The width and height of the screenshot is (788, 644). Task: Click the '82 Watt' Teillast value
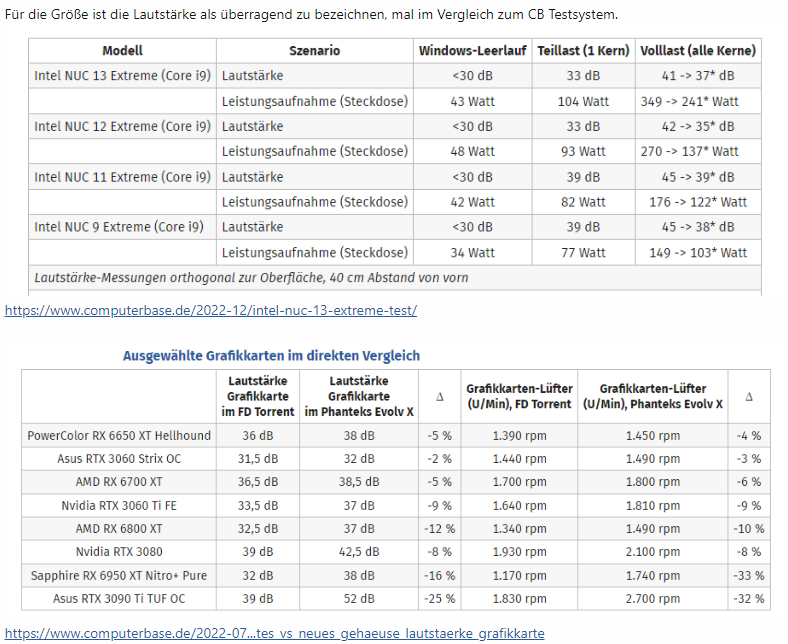point(583,202)
